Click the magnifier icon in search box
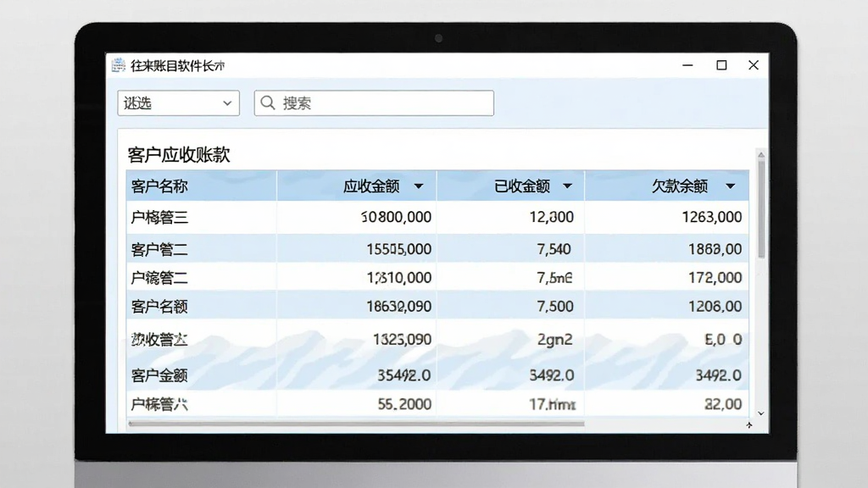 [268, 103]
